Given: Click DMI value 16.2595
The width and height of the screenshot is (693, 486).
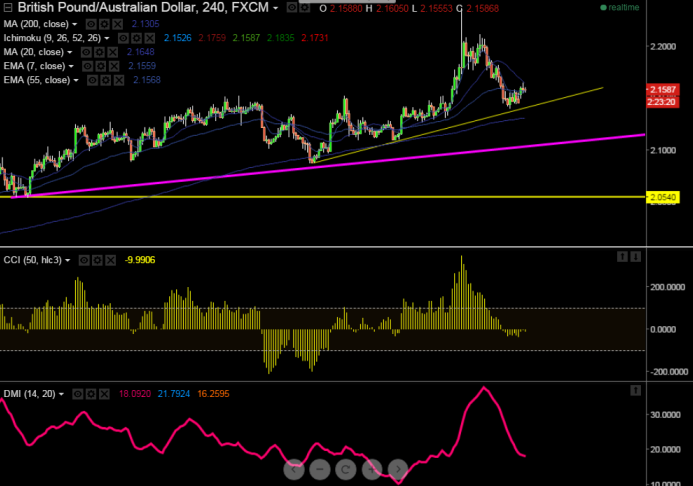Looking at the screenshot, I should click(213, 394).
